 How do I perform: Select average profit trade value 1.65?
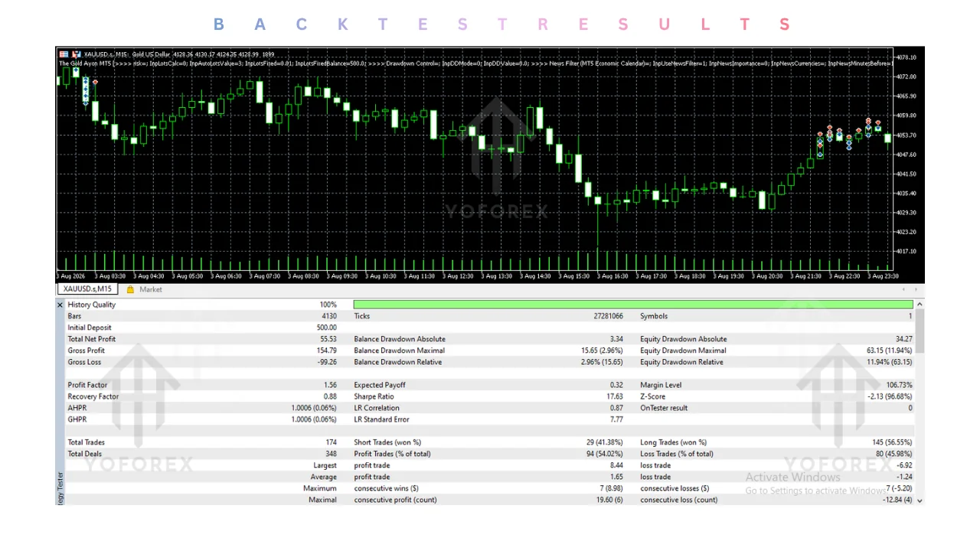(616, 477)
